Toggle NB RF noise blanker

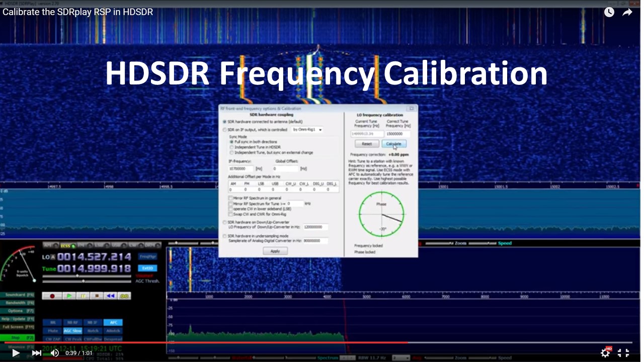(x=72, y=322)
